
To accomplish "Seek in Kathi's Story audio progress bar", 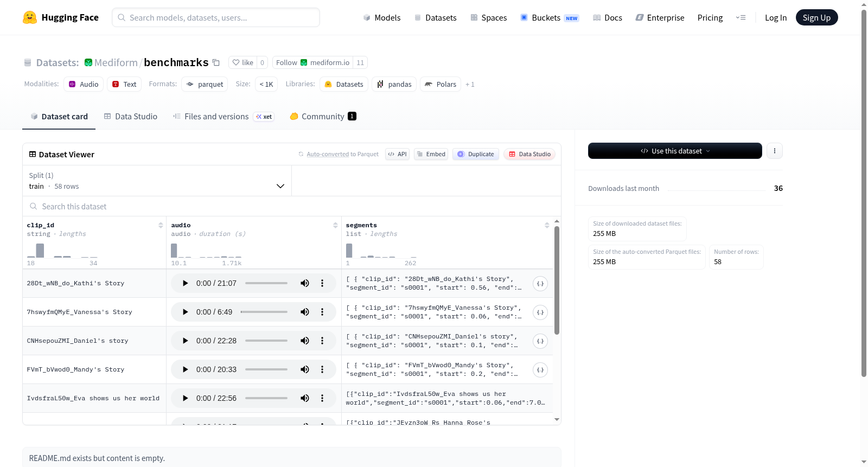I will tap(266, 283).
